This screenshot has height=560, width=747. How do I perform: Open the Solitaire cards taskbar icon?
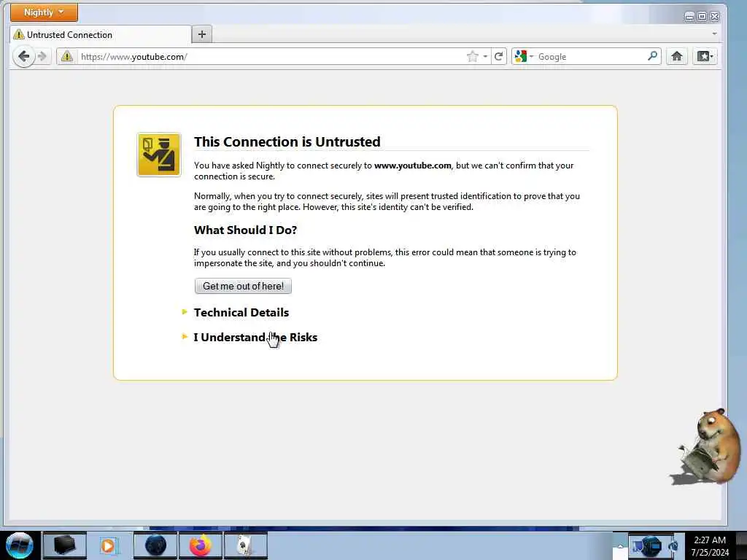tap(245, 545)
